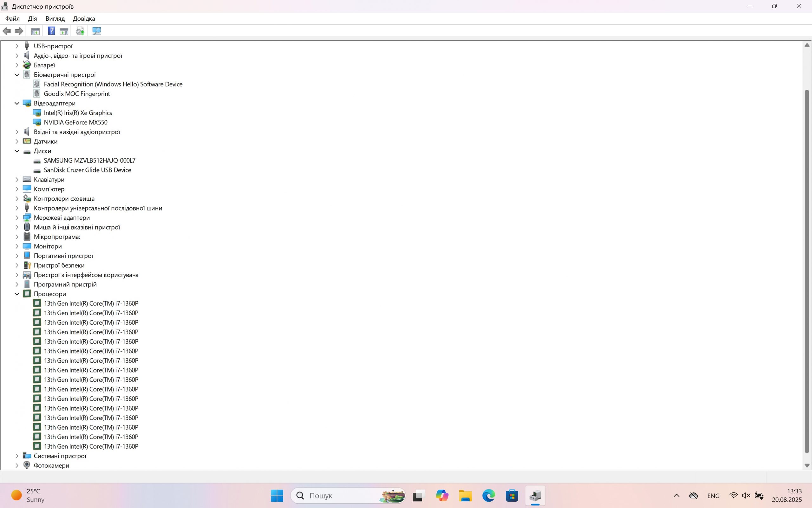
Task: Open Task View from the taskbar
Action: (418, 496)
